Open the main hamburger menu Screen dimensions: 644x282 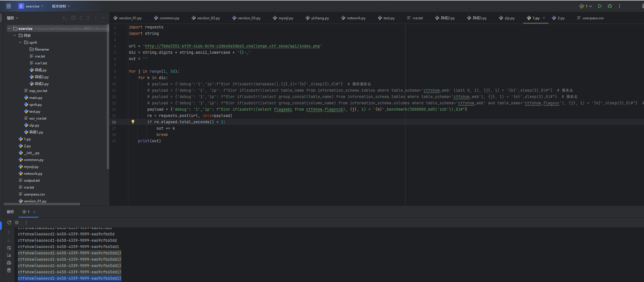coord(9,6)
